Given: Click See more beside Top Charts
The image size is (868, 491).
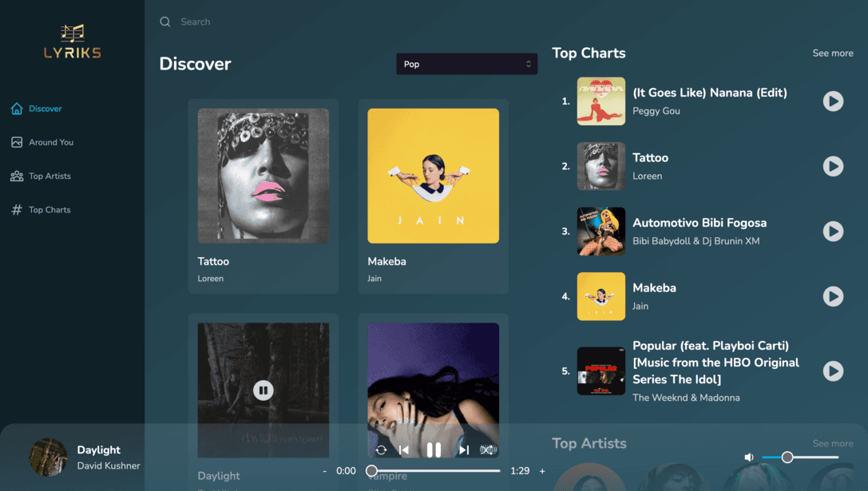Looking at the screenshot, I should coord(832,53).
